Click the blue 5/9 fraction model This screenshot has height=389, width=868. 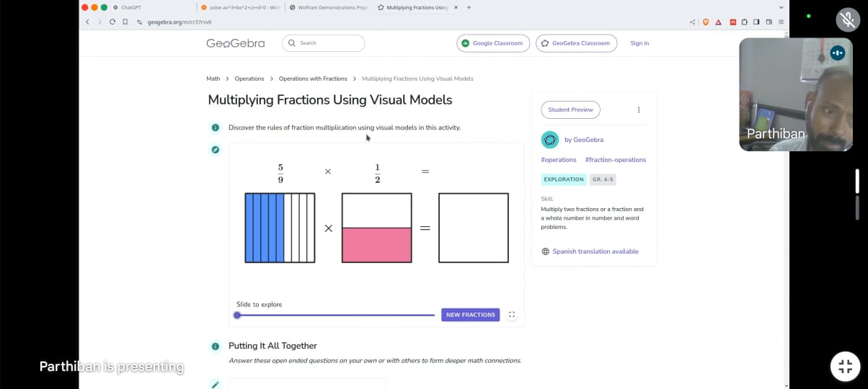click(x=280, y=228)
